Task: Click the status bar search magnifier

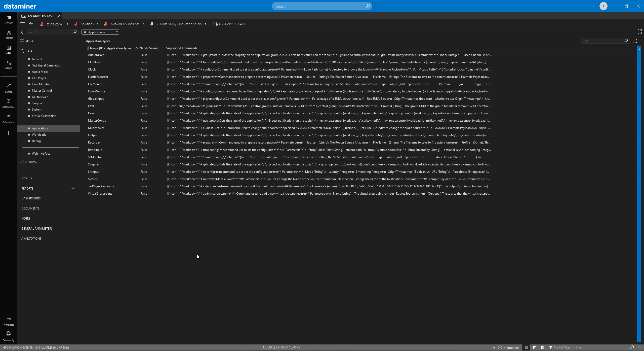Action: click(632, 347)
